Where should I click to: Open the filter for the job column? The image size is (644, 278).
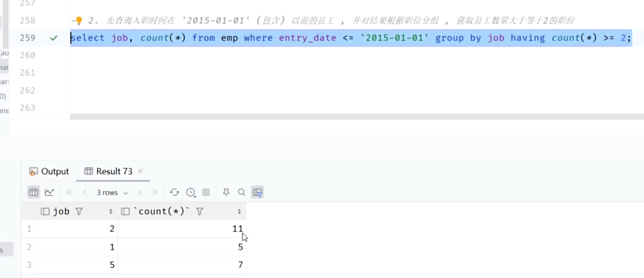pos(79,211)
